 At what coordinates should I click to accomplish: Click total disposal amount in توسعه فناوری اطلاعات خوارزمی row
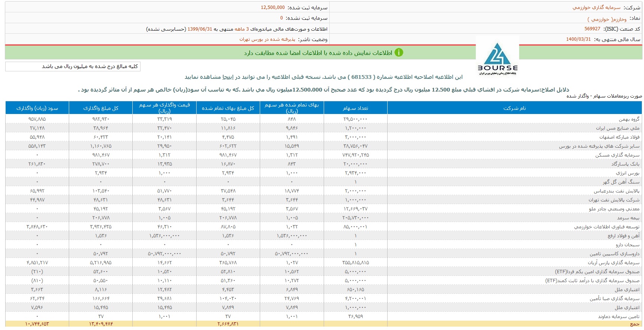(101, 227)
